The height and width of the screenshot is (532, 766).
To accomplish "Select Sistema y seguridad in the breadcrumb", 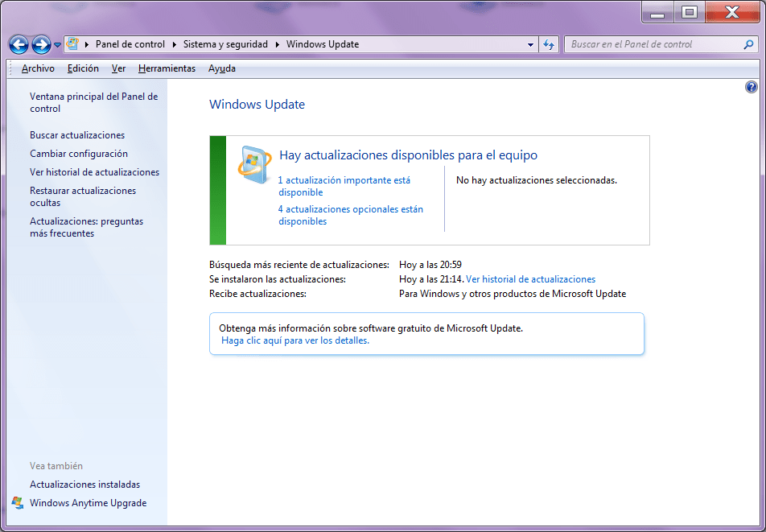I will click(225, 44).
